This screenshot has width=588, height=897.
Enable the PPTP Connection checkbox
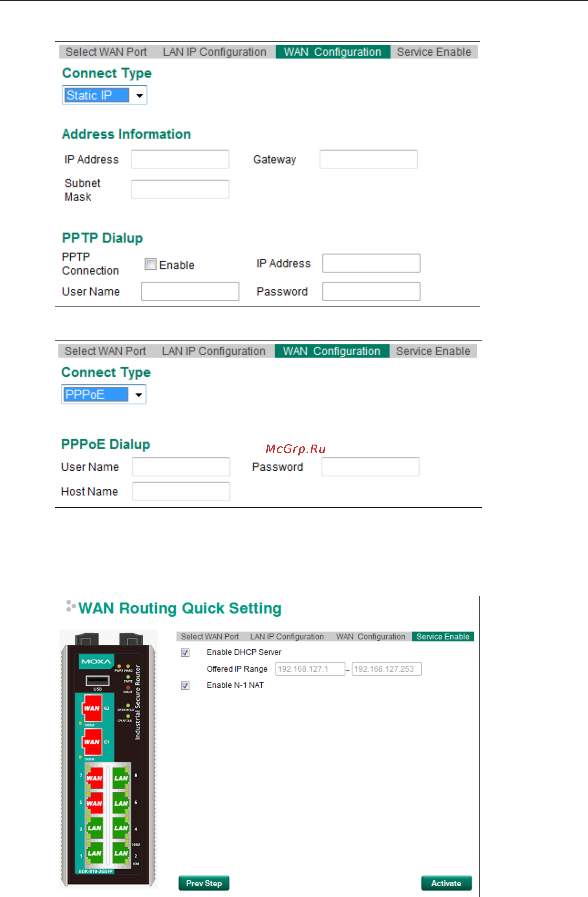[150, 264]
